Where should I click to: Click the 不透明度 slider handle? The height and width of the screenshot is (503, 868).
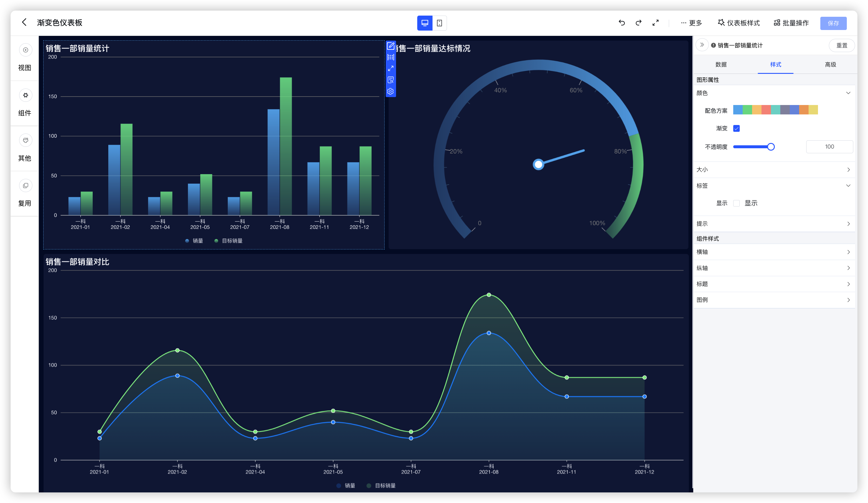771,147
